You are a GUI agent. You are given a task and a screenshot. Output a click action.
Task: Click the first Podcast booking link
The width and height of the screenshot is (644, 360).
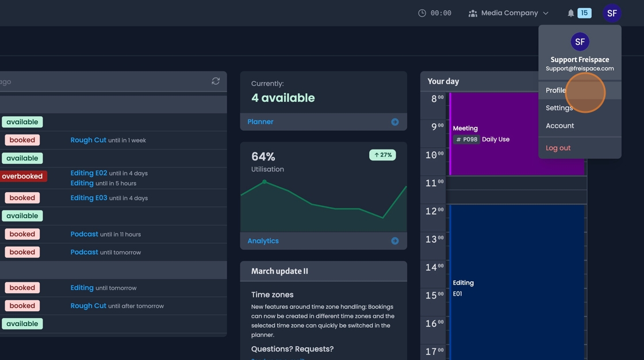point(84,234)
